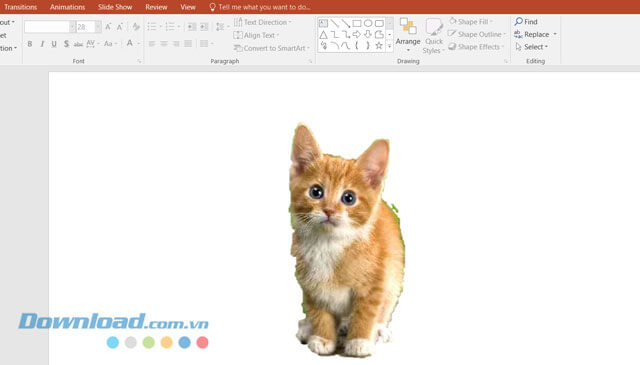Open the Change Case dropdown

110,44
